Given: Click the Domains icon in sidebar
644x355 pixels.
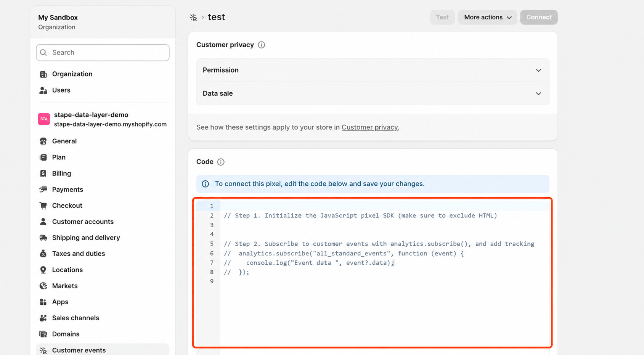Looking at the screenshot, I should [x=43, y=334].
